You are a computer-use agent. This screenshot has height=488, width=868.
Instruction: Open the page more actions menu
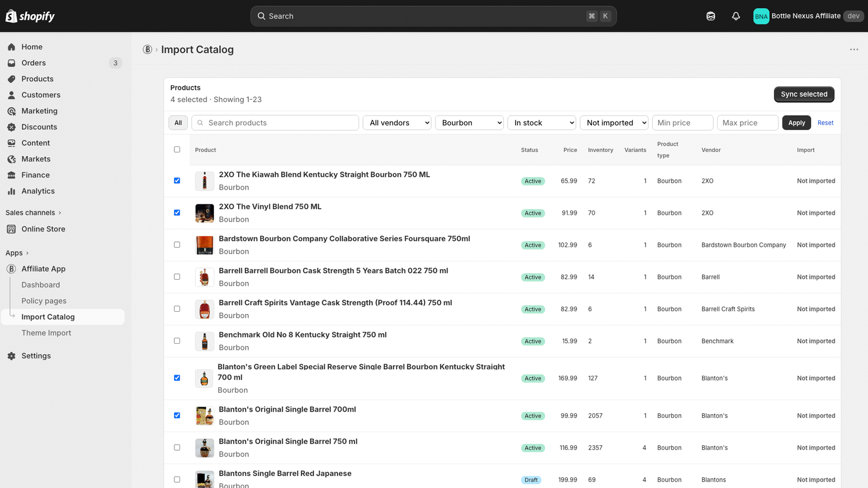click(854, 49)
